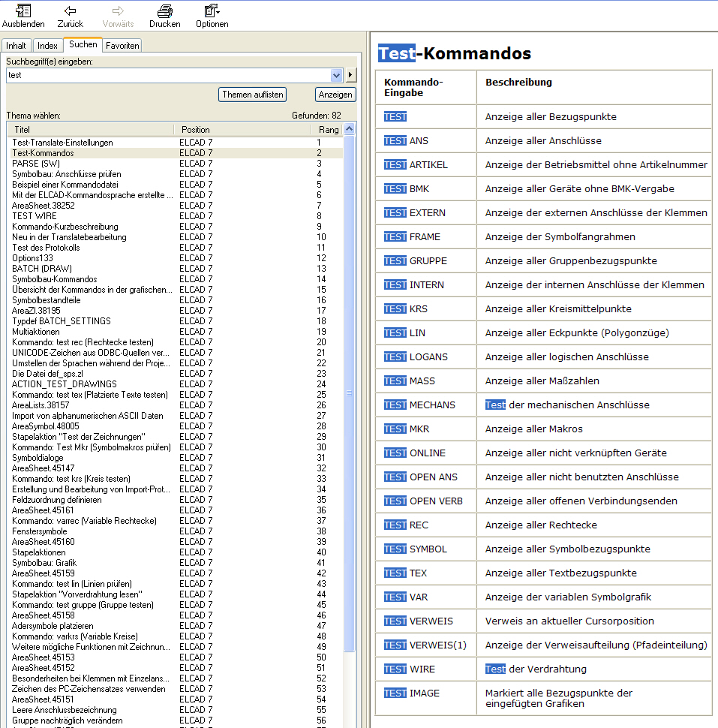The image size is (718, 728).
Task: Click TEST GRUPPE command in the table
Action: pos(416,261)
